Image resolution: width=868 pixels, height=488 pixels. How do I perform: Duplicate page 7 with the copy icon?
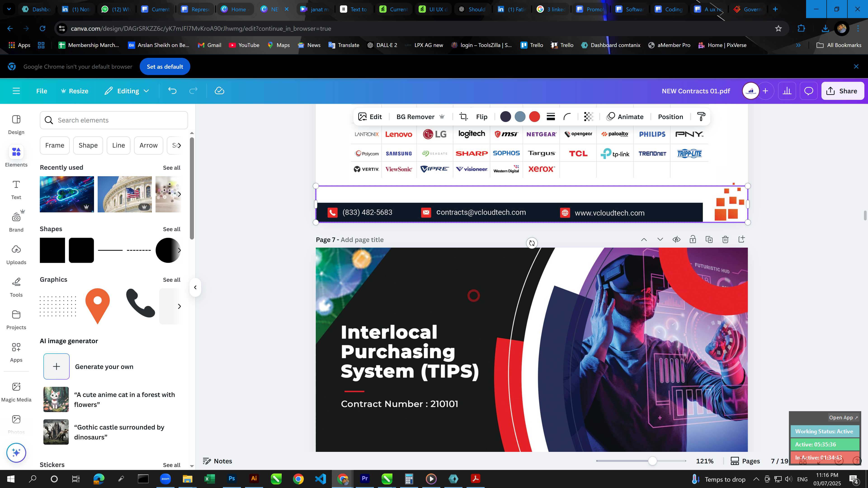click(x=709, y=239)
